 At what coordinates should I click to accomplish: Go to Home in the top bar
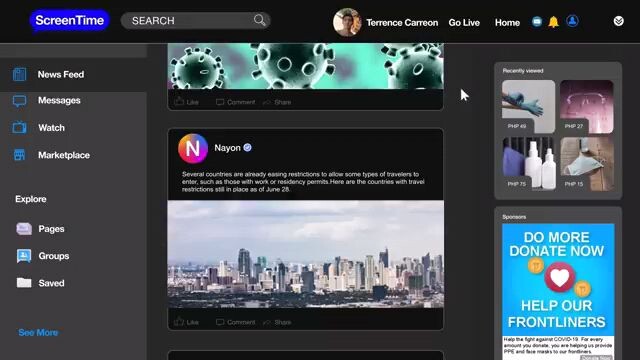pos(507,22)
